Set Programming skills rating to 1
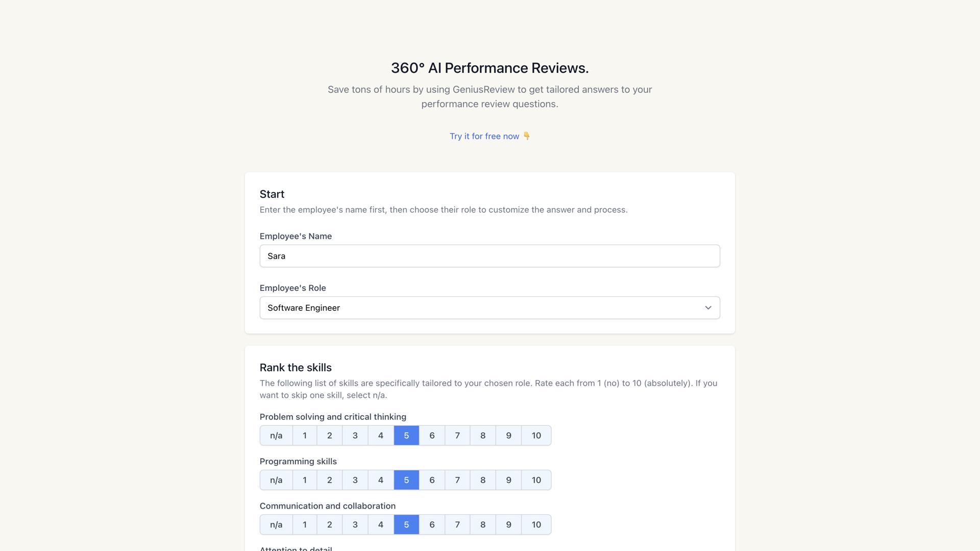980x551 pixels. click(304, 480)
